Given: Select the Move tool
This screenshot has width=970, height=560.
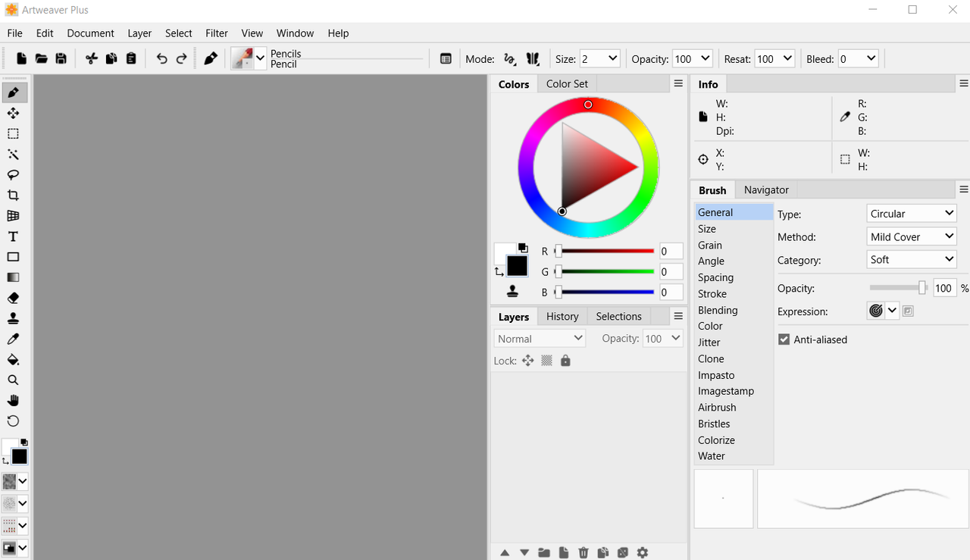Looking at the screenshot, I should coord(14,113).
